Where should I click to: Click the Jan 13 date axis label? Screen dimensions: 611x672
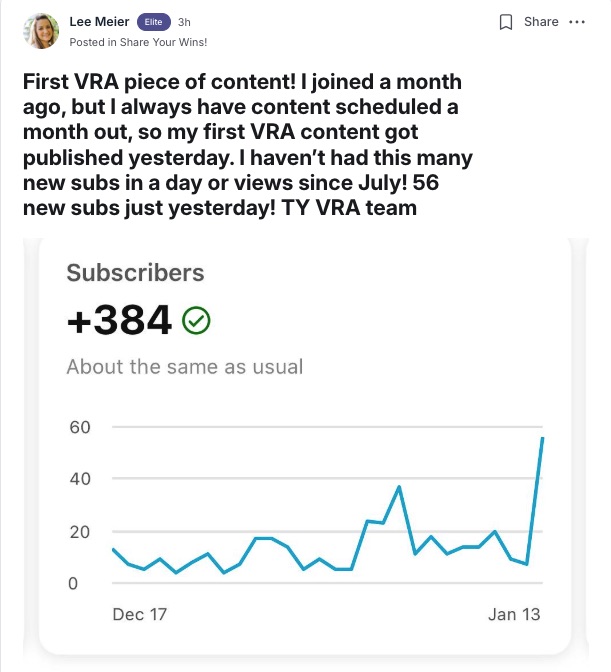[514, 614]
